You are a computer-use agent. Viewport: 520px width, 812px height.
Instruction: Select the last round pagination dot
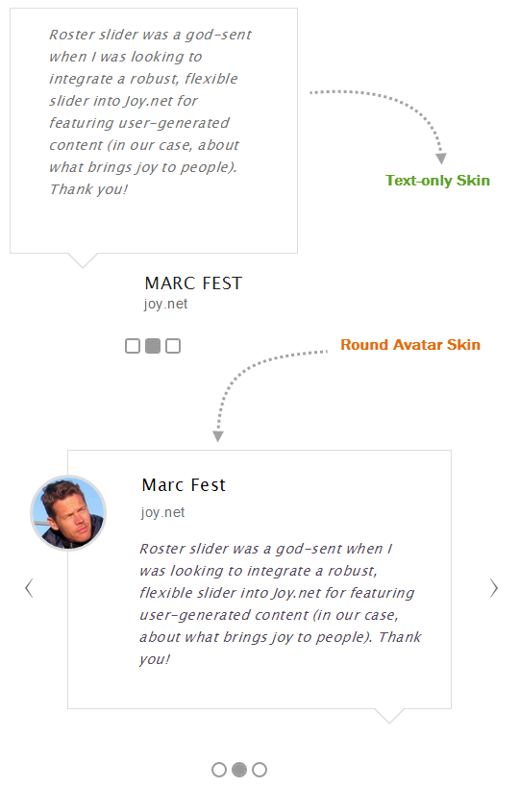click(259, 770)
